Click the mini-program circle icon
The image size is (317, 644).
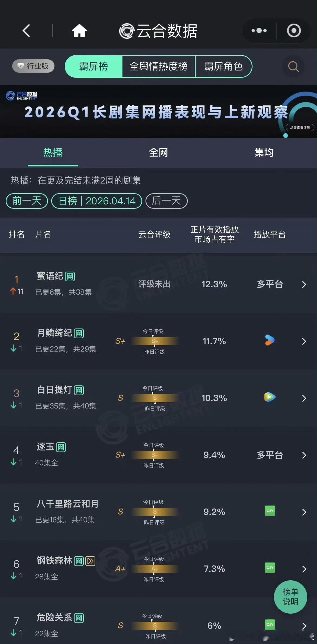pyautogui.click(x=294, y=31)
